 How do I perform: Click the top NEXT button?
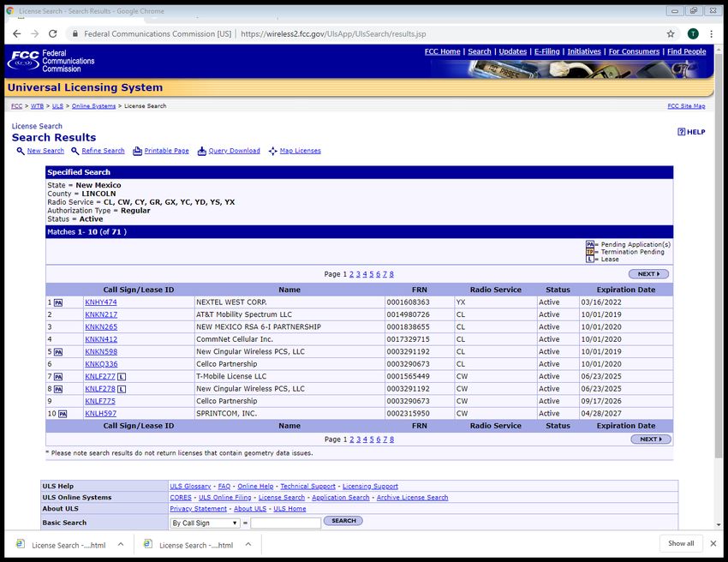648,274
